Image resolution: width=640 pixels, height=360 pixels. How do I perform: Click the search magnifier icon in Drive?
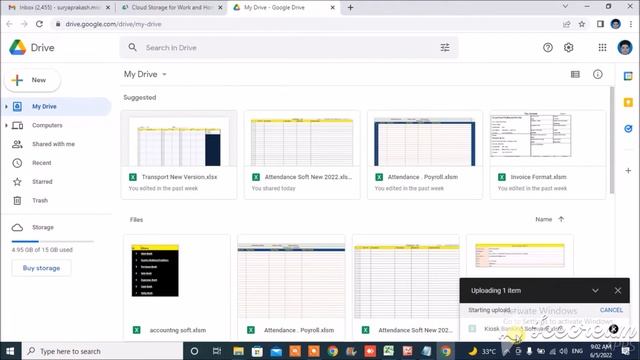[133, 47]
